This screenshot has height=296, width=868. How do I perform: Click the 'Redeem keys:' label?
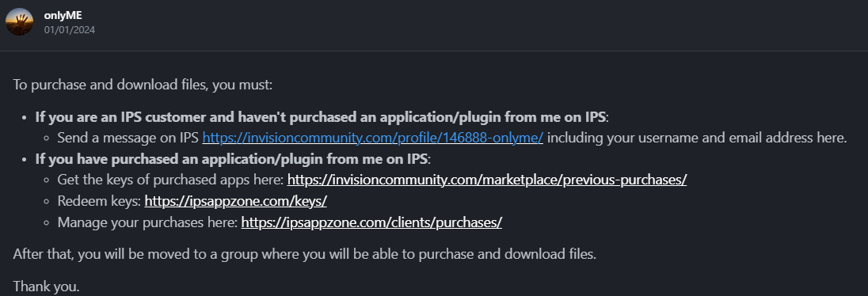(x=99, y=201)
